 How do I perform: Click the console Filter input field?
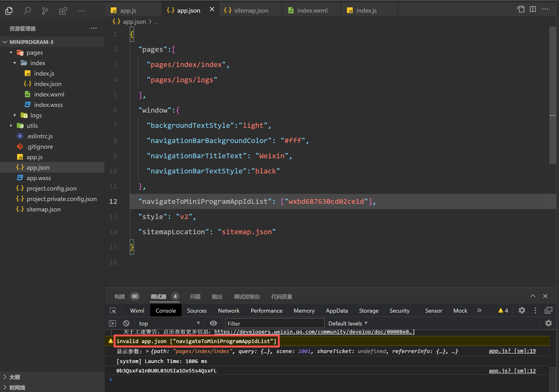pyautogui.click(x=275, y=323)
